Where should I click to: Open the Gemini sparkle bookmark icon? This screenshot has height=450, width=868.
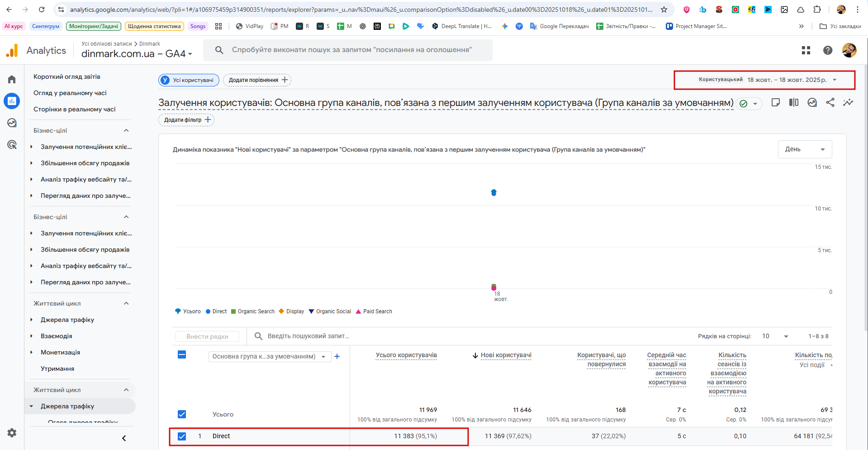[x=505, y=26]
